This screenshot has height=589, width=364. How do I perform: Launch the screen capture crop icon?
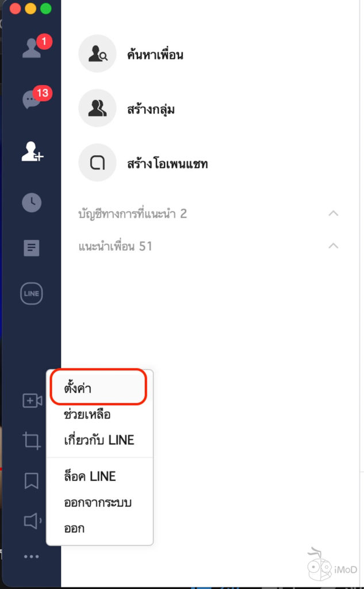click(32, 441)
